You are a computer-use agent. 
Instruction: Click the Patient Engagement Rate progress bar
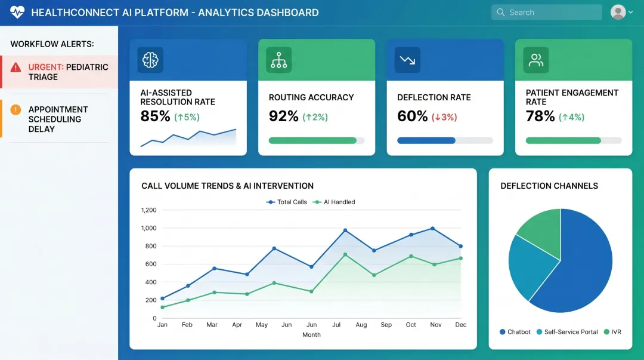point(574,140)
